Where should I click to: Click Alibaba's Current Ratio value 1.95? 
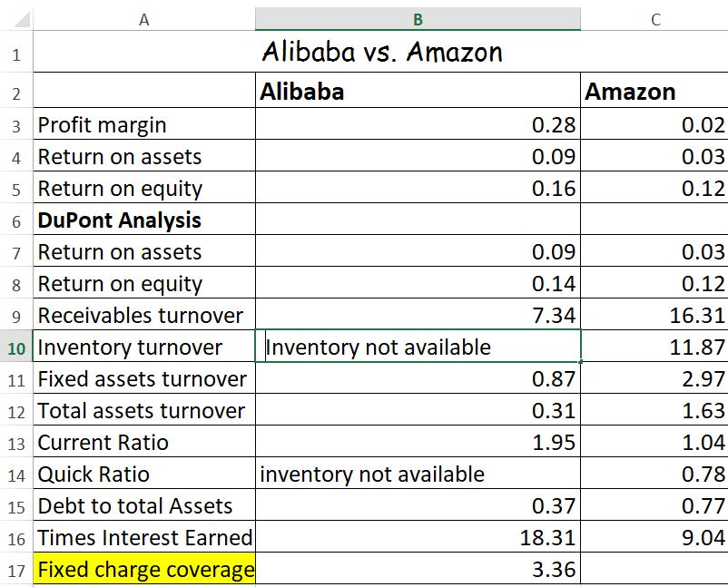(418, 442)
